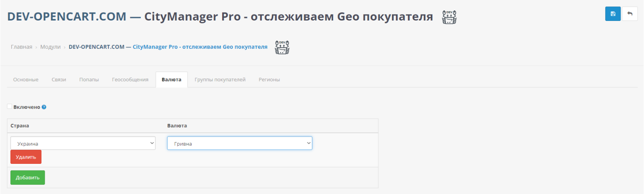The height and width of the screenshot is (194, 644).
Task: Open the Гривна currency dropdown
Action: [239, 143]
